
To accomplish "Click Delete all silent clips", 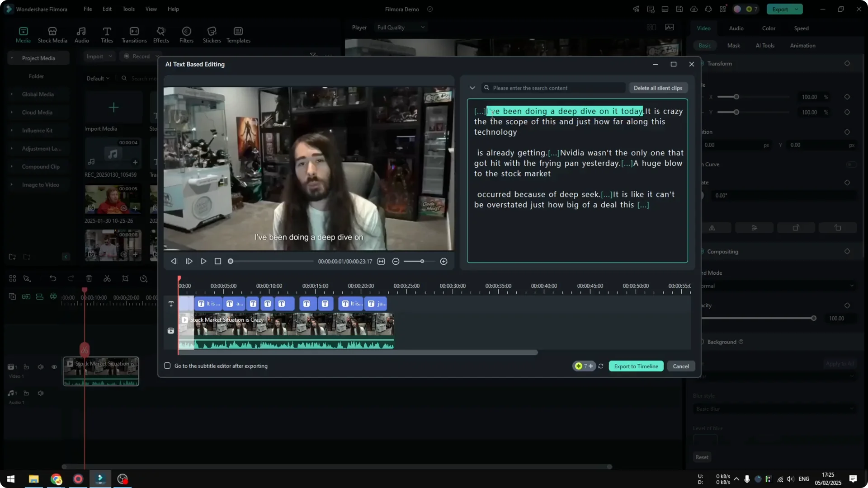I will point(658,88).
